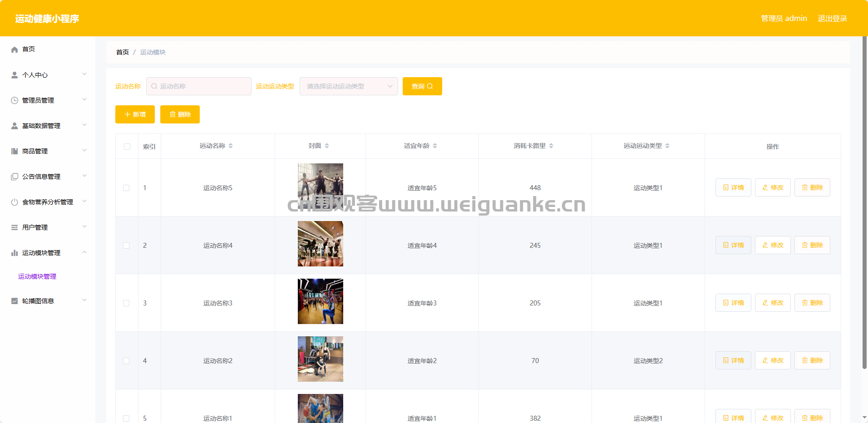
Task: Click 运动模块 in the breadcrumb
Action: (153, 52)
